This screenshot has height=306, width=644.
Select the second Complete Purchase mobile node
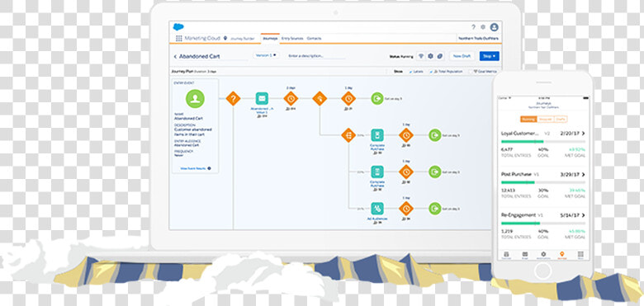377,172
